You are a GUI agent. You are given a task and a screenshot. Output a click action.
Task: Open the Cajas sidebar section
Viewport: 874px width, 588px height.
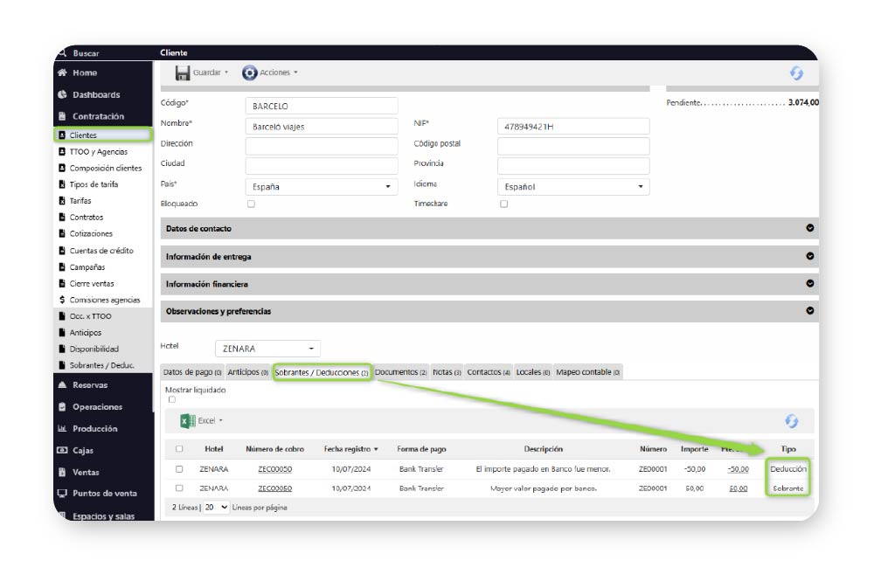pos(83,450)
